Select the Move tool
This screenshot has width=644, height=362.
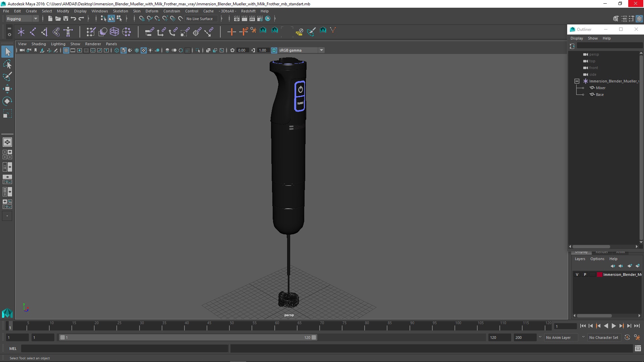(7, 89)
